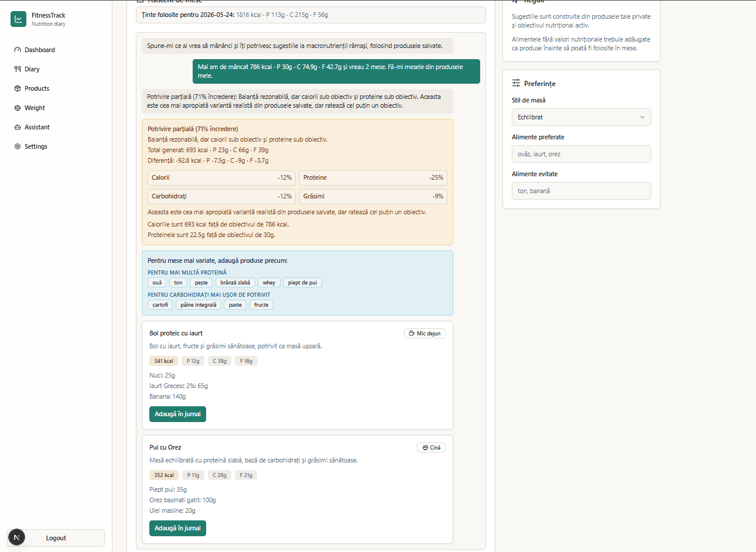This screenshot has width=756, height=552.
Task: Click ingredient Iaurt Grecesc 2%: 65g
Action: click(179, 386)
